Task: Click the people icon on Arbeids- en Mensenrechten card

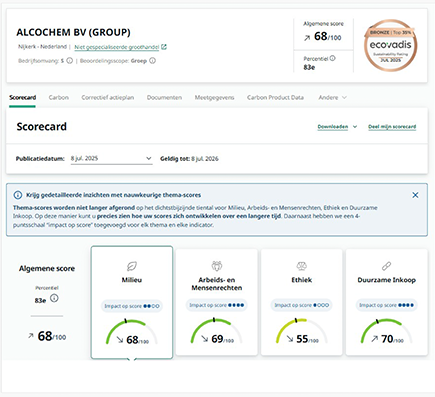Action: click(x=217, y=266)
